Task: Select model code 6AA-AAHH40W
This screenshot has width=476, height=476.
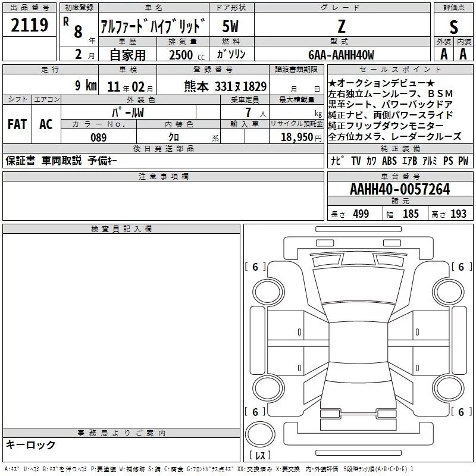Action: (x=341, y=55)
